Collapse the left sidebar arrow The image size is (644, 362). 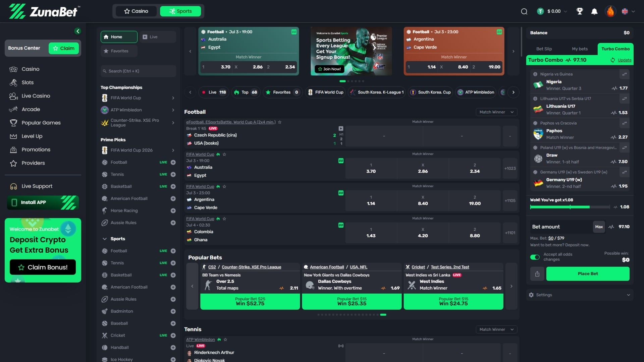click(x=78, y=31)
